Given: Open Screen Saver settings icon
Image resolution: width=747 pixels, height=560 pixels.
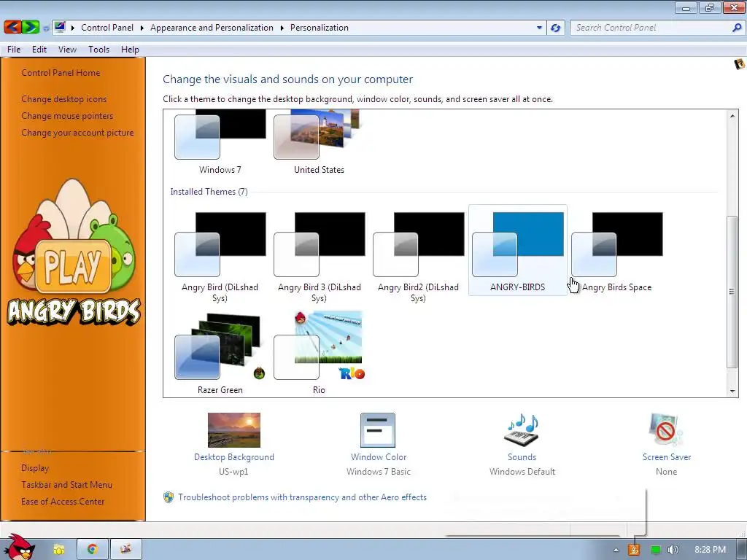Looking at the screenshot, I should pos(665,430).
